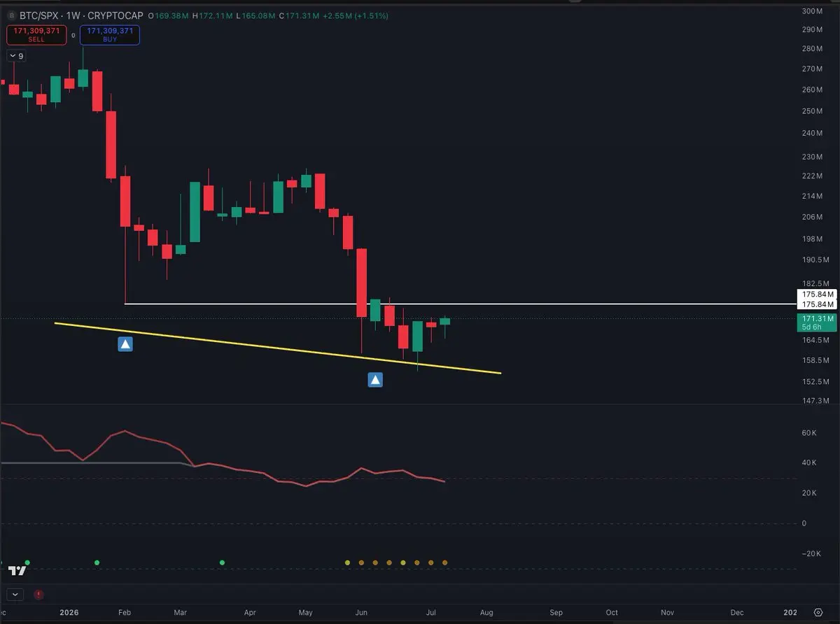The image size is (840, 624).
Task: Toggle the bottom-left collapse chevron button
Action: [x=16, y=595]
